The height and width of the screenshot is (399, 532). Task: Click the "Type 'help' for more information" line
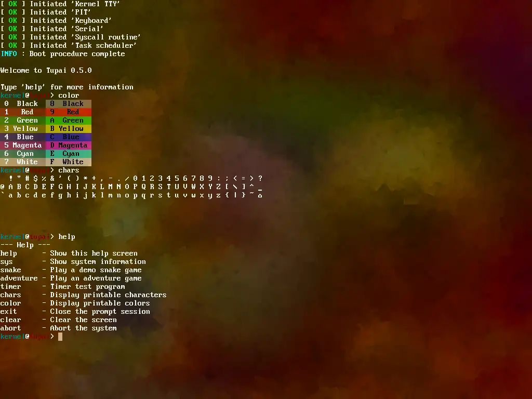click(67, 87)
